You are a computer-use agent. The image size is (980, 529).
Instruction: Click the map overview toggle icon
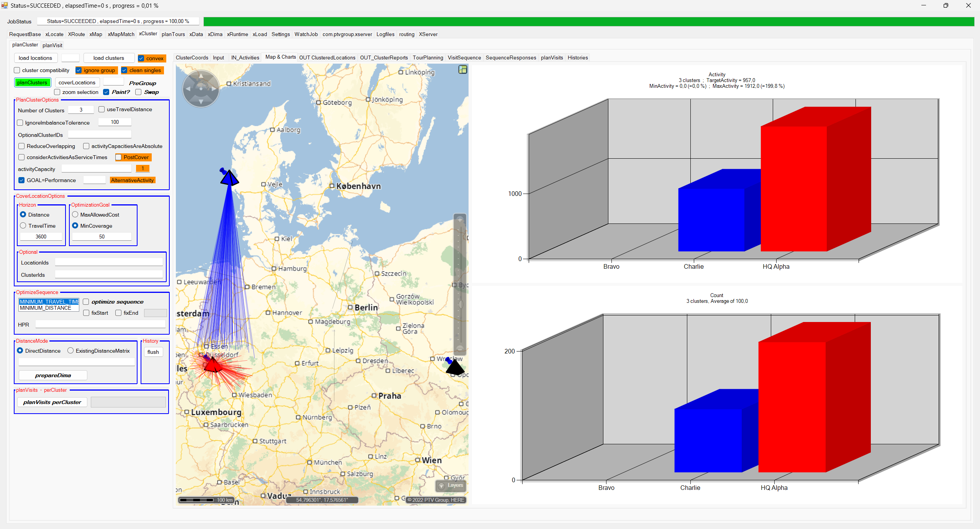tap(462, 69)
